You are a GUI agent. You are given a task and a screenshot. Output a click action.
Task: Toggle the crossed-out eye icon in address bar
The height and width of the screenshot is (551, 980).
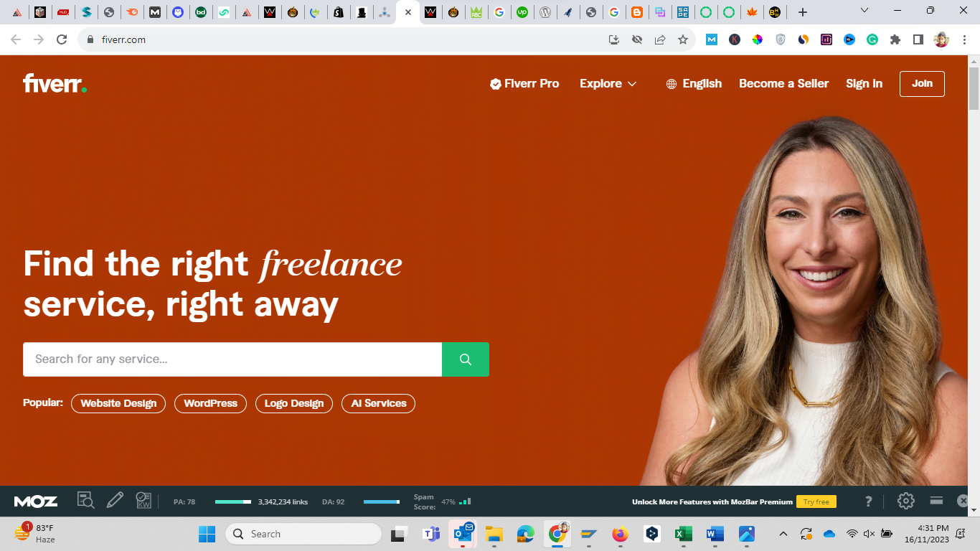point(636,40)
